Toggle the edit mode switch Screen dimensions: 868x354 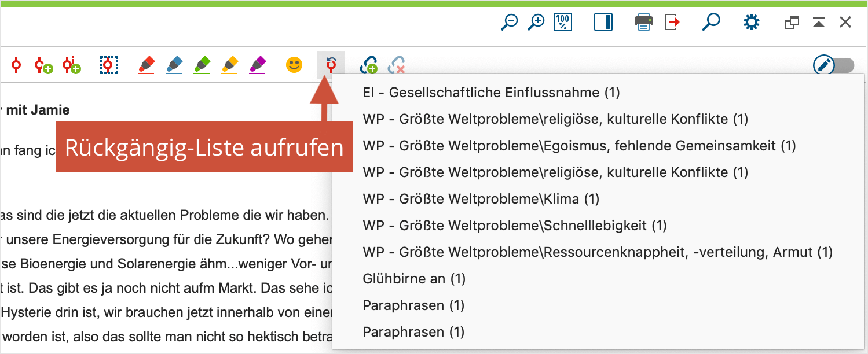(833, 65)
